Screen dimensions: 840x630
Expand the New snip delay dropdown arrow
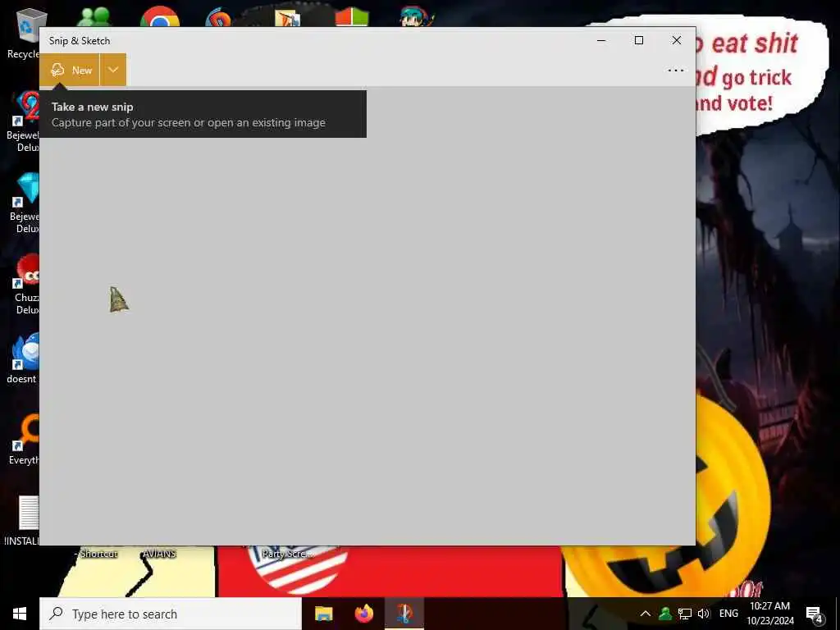coord(113,71)
